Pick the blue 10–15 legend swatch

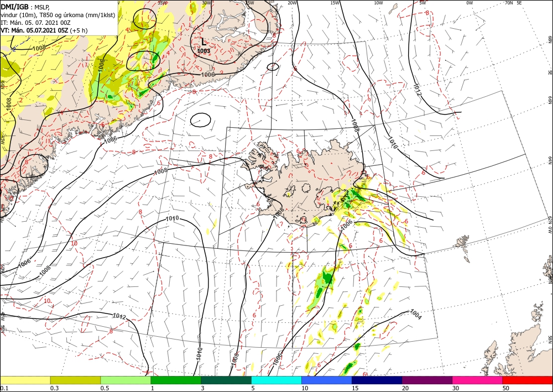pyautogui.click(x=327, y=380)
